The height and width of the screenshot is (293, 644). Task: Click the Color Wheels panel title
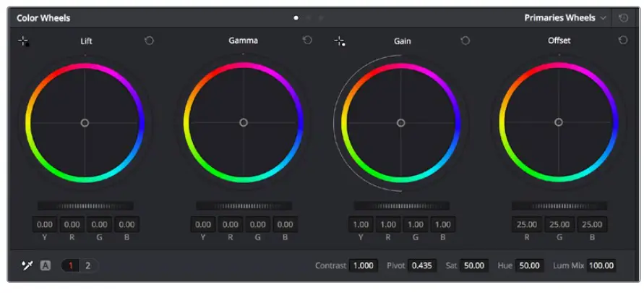click(43, 18)
